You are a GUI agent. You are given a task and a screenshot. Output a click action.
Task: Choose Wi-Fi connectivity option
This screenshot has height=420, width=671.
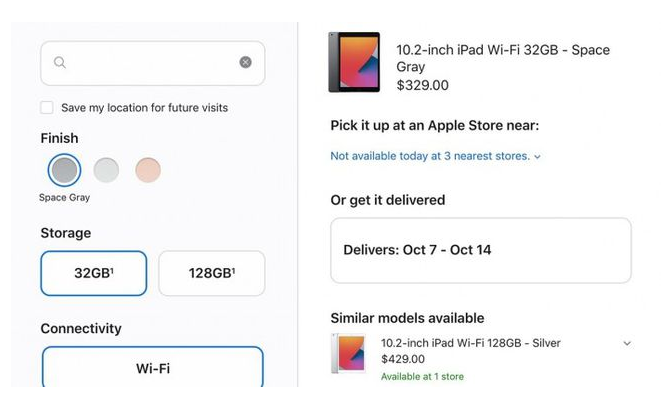(x=152, y=368)
